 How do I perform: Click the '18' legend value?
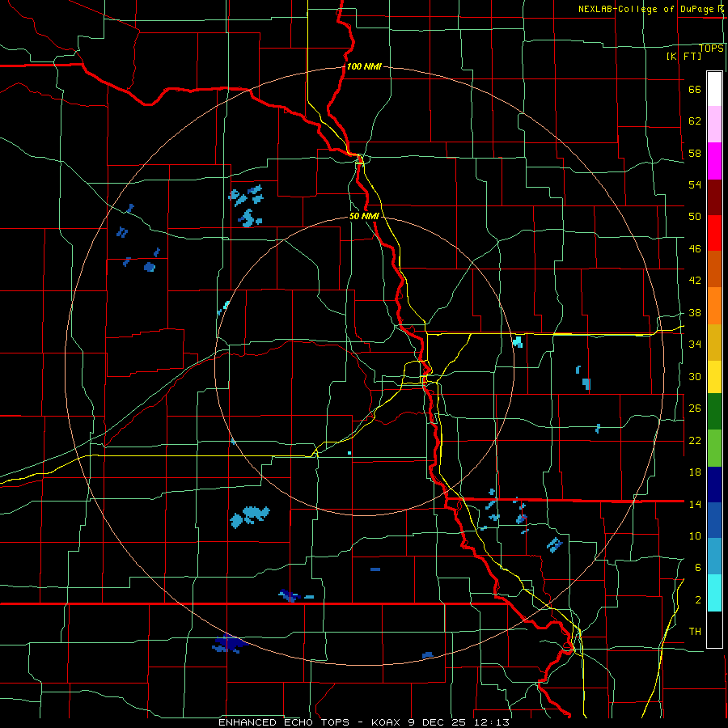pyautogui.click(x=695, y=472)
